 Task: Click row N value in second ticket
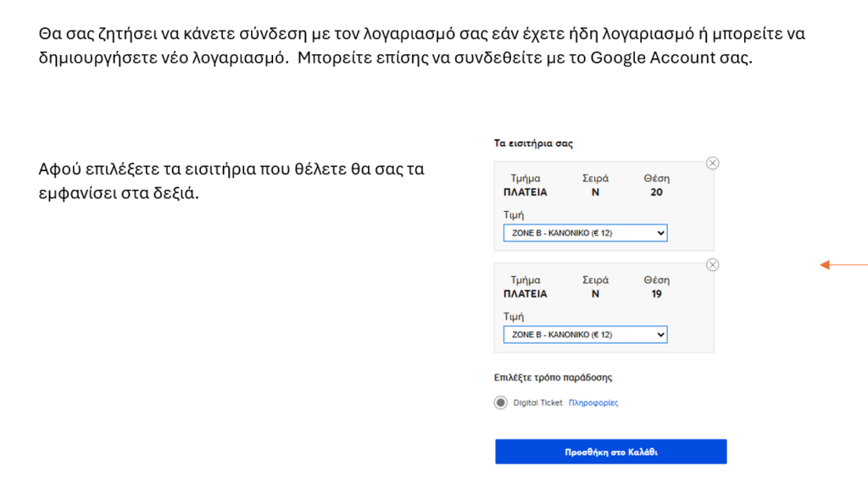tap(595, 294)
